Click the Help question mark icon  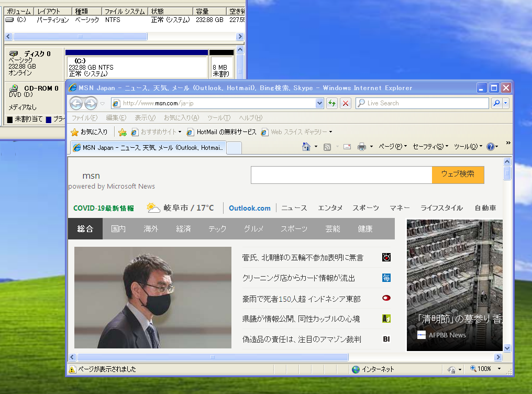490,147
